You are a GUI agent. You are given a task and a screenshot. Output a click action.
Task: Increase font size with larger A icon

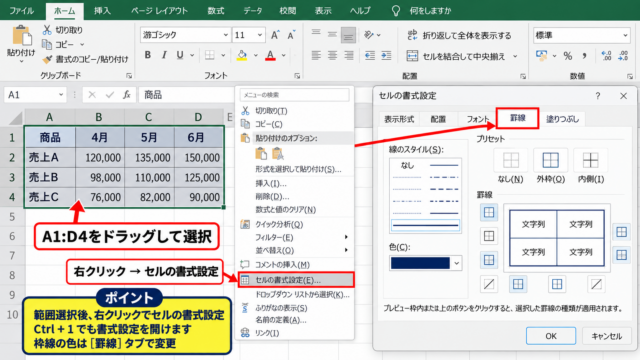pyautogui.click(x=275, y=35)
